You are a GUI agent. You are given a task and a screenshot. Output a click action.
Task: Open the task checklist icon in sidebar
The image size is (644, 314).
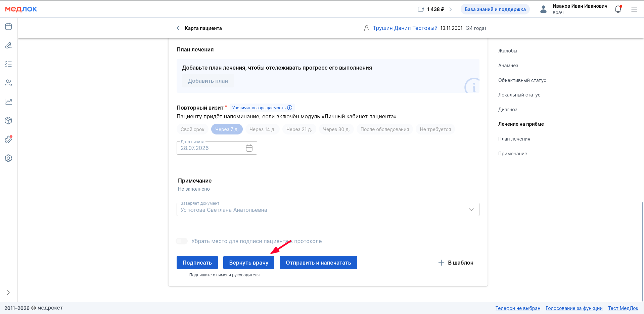coord(8,64)
